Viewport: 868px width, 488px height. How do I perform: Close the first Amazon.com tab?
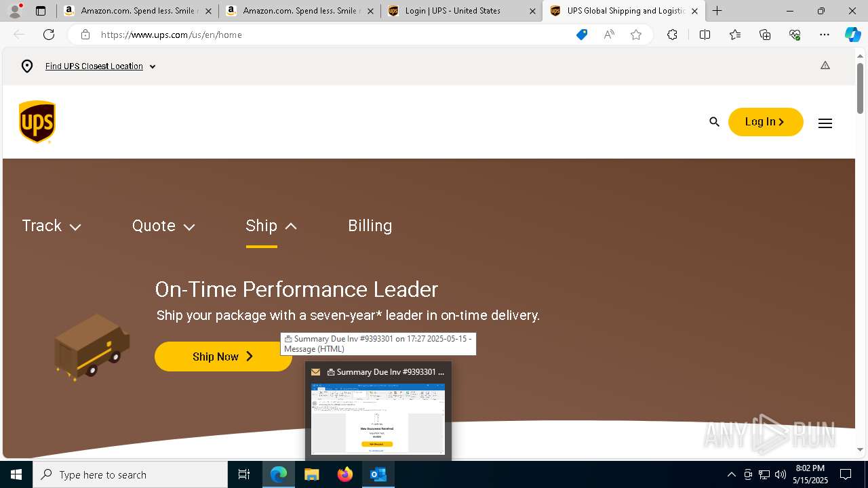(208, 11)
